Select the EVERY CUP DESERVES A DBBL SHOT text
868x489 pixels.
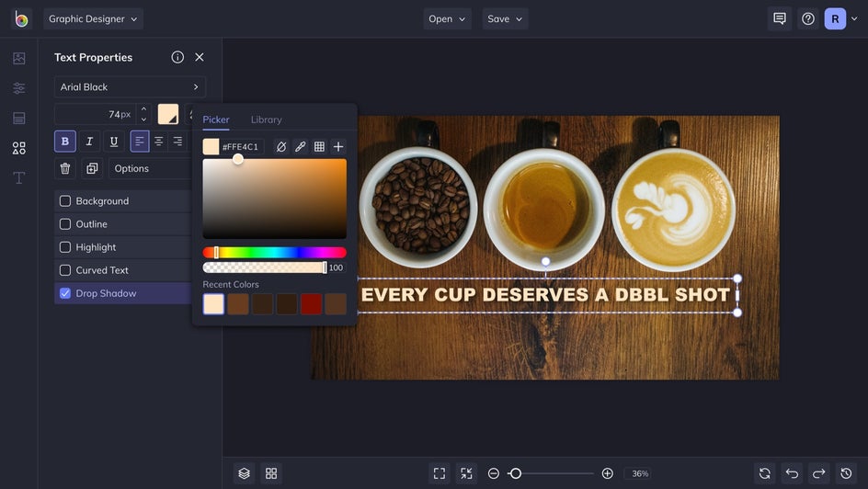click(546, 295)
